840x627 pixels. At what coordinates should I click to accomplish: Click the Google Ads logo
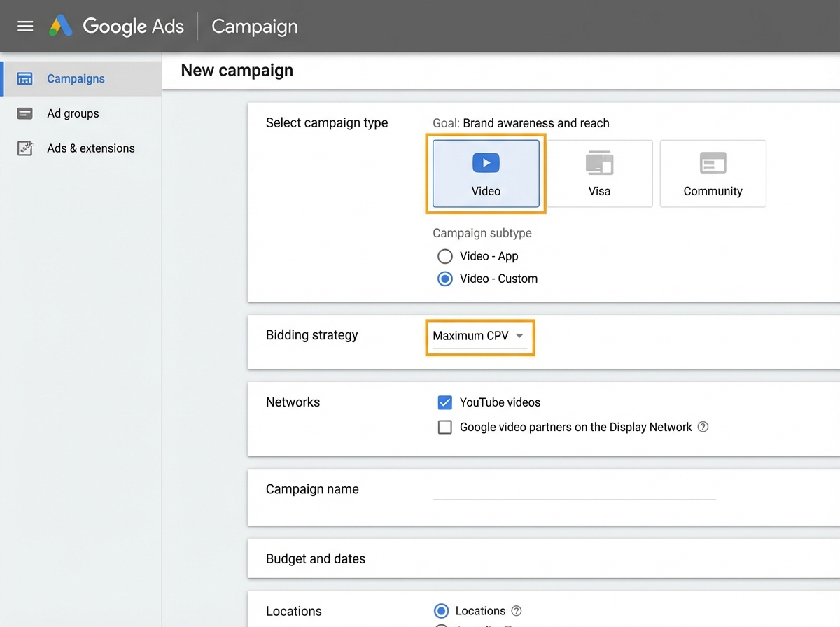point(115,26)
